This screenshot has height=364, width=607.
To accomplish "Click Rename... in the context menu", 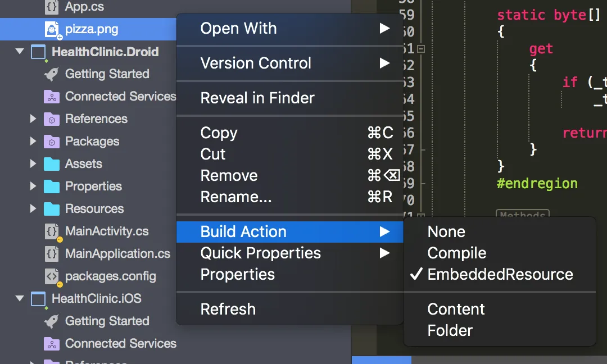I will pyautogui.click(x=236, y=197).
